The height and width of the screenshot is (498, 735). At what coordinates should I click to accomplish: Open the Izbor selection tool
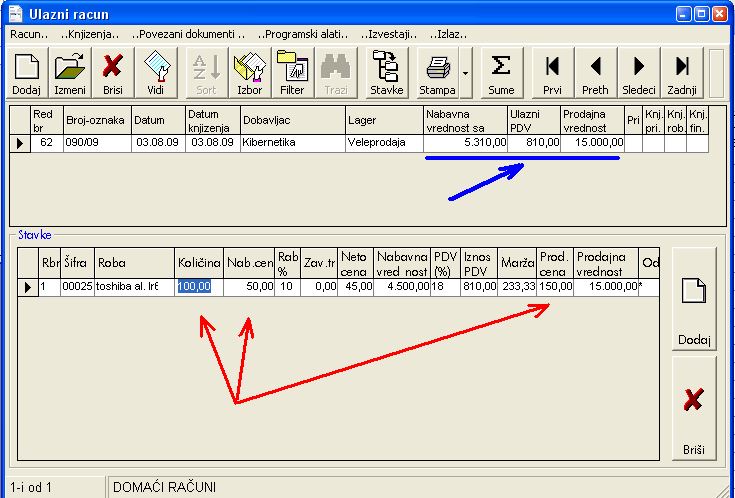tap(247, 73)
